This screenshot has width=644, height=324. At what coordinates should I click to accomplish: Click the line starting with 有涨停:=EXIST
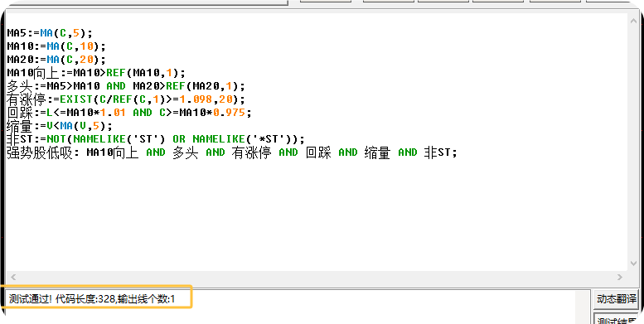(x=126, y=99)
